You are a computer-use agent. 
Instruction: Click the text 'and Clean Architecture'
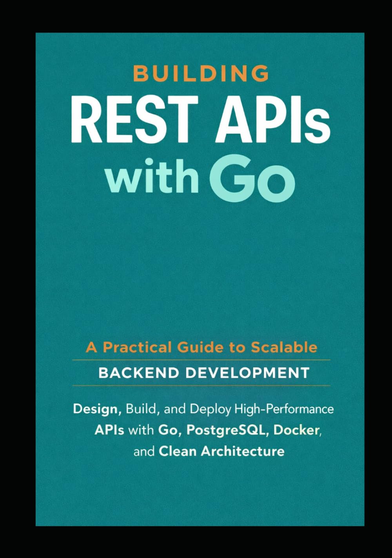[209, 451]
